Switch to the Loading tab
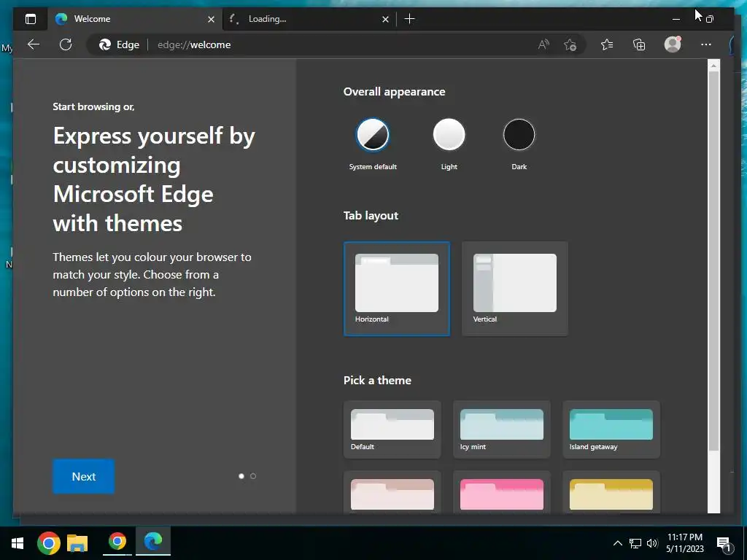The width and height of the screenshot is (747, 560). tap(309, 19)
